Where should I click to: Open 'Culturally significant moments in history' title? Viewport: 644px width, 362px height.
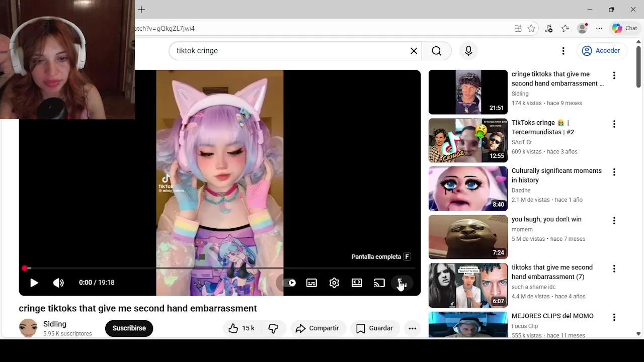pyautogui.click(x=556, y=175)
